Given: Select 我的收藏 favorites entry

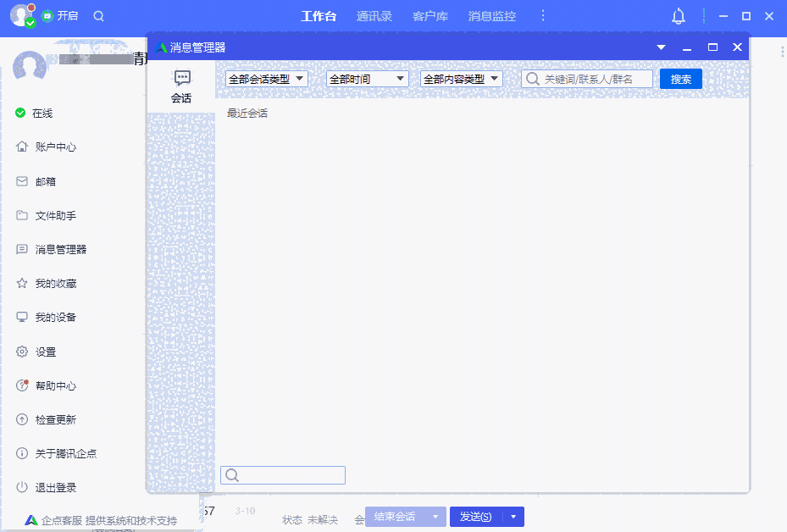Looking at the screenshot, I should coord(55,283).
